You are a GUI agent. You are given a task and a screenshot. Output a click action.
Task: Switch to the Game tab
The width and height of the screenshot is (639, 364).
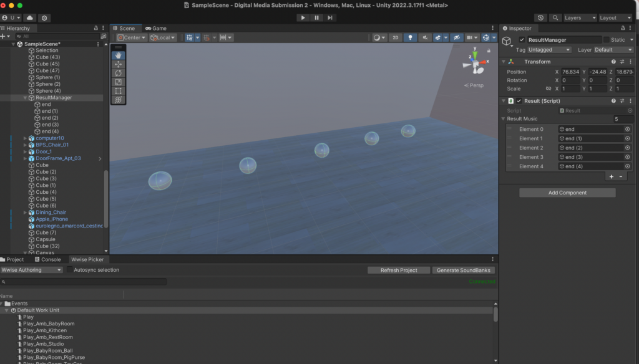pyautogui.click(x=156, y=28)
